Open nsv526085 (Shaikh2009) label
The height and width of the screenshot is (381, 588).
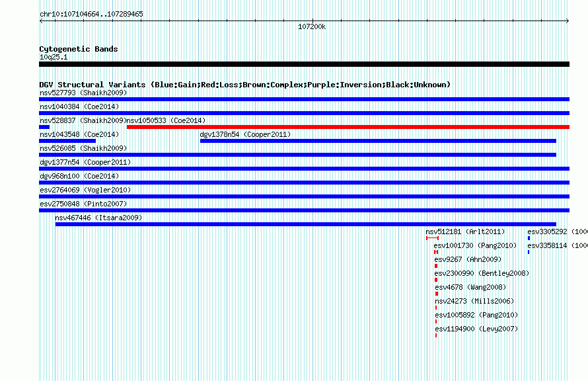pos(83,148)
